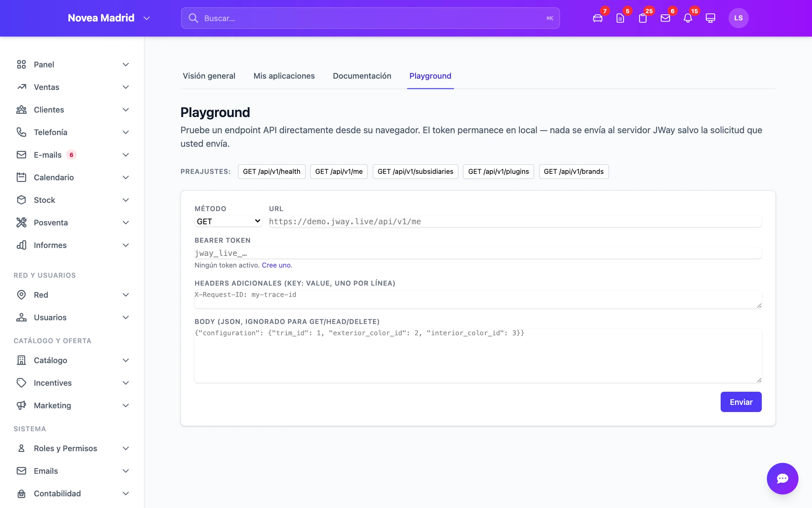Image resolution: width=812 pixels, height=508 pixels.
Task: Select the GET /api/v1/plugins preset
Action: coord(498,171)
